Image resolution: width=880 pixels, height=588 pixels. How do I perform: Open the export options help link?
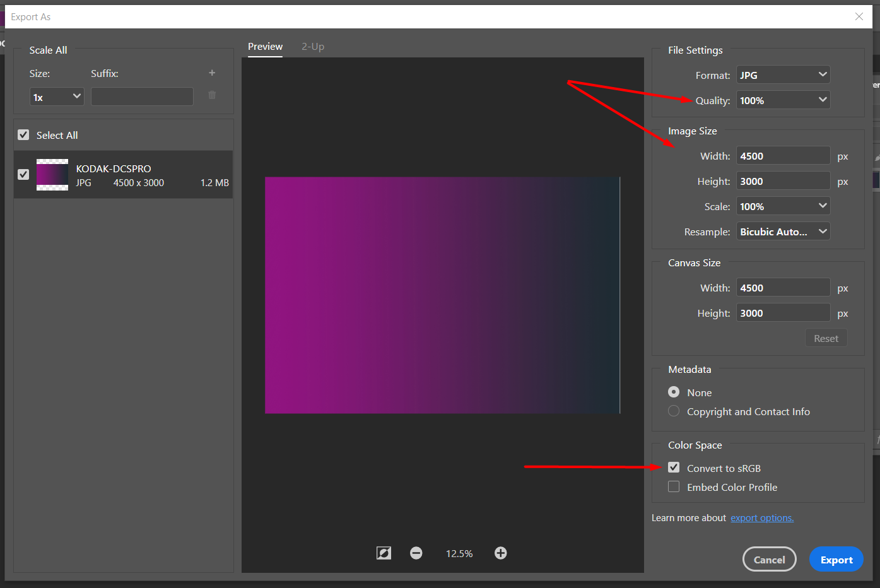tap(761, 517)
